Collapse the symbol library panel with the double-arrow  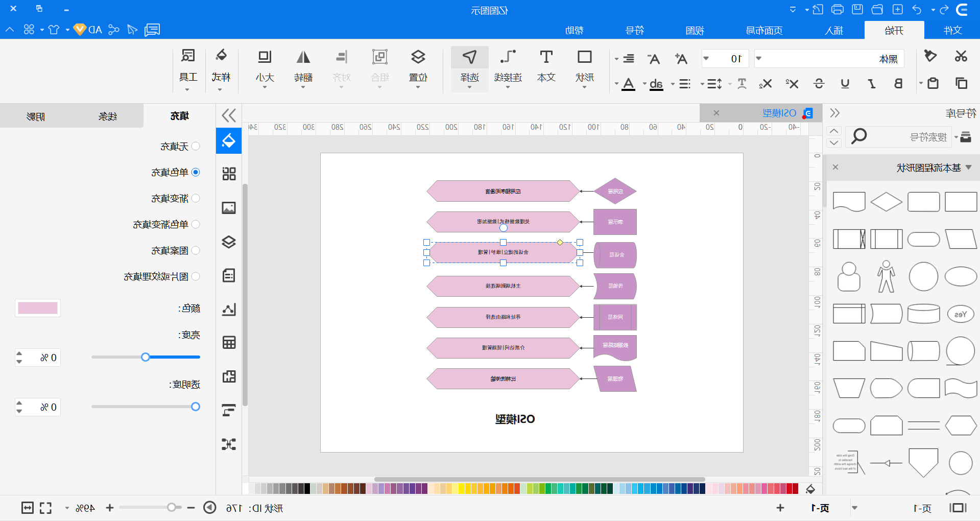pyautogui.click(x=835, y=113)
